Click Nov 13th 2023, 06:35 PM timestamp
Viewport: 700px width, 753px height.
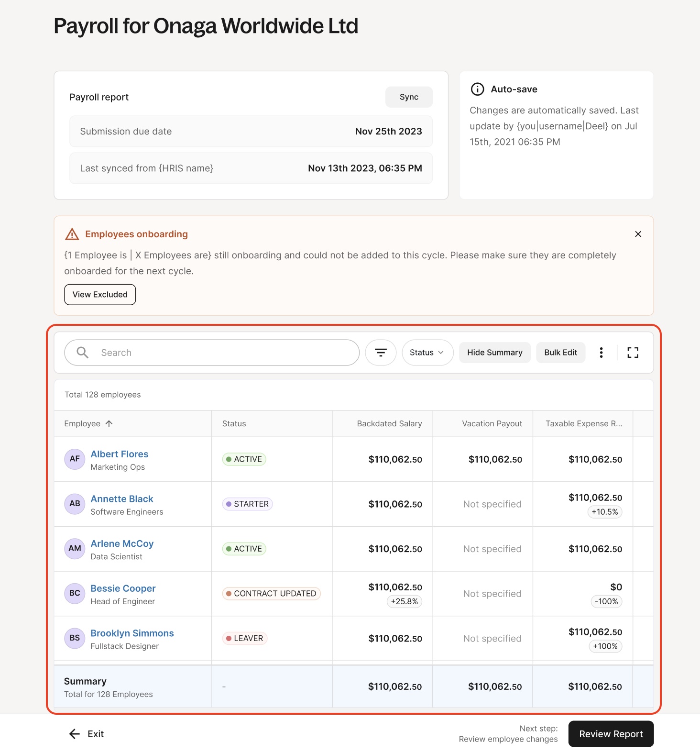[365, 168]
